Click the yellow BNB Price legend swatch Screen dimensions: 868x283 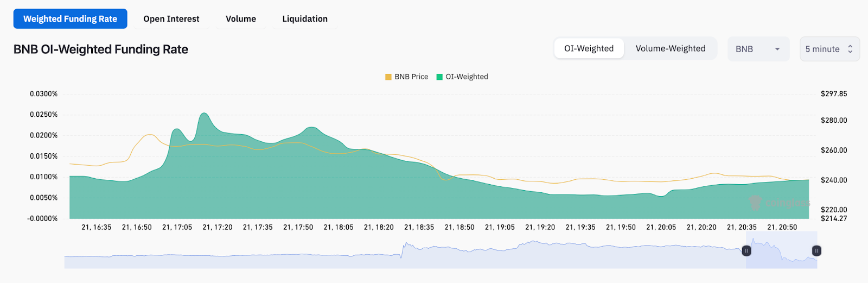(388, 77)
